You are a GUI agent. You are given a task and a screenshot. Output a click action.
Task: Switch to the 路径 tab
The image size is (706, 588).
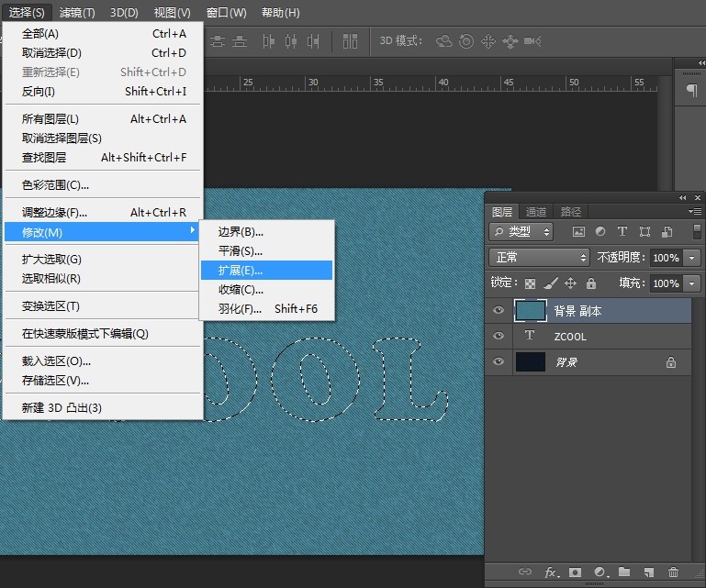click(x=570, y=212)
